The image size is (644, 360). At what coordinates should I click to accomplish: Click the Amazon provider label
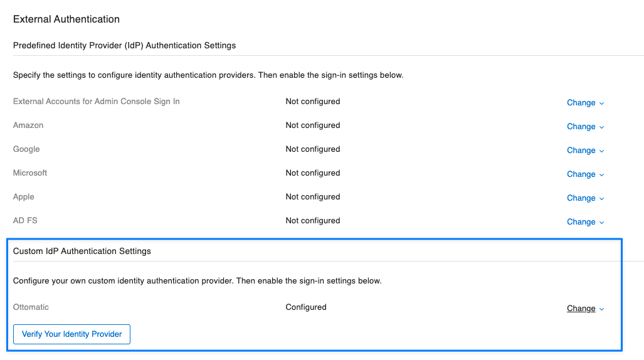28,125
